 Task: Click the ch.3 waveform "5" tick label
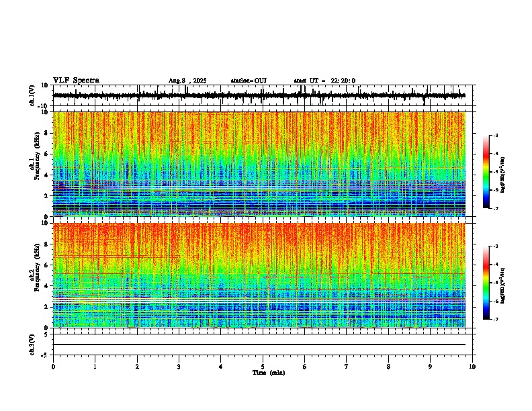click(47, 334)
